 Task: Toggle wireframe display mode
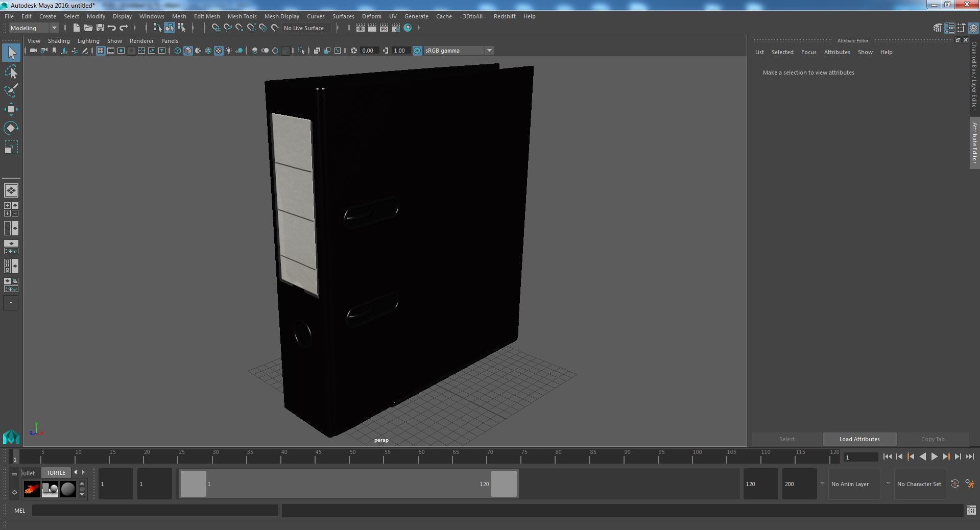(178, 51)
